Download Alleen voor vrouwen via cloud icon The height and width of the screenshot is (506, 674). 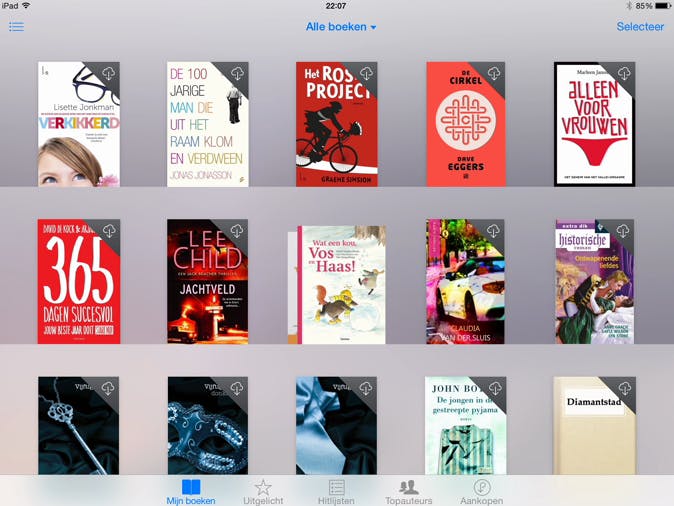[x=624, y=74]
